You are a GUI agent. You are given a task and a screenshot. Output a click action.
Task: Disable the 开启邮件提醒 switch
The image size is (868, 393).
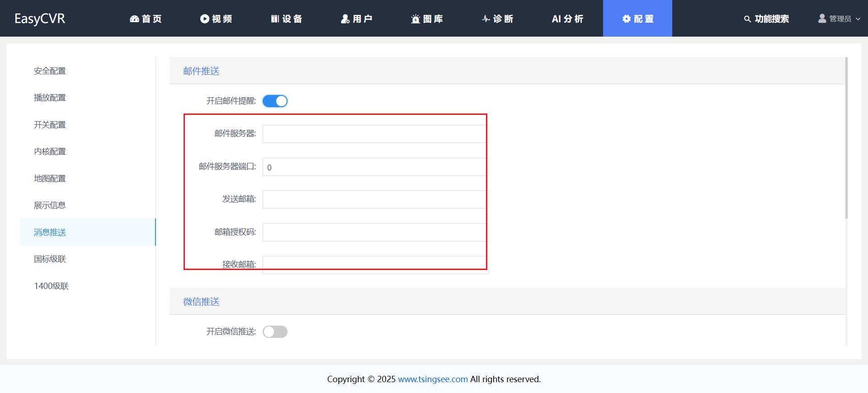click(x=275, y=101)
